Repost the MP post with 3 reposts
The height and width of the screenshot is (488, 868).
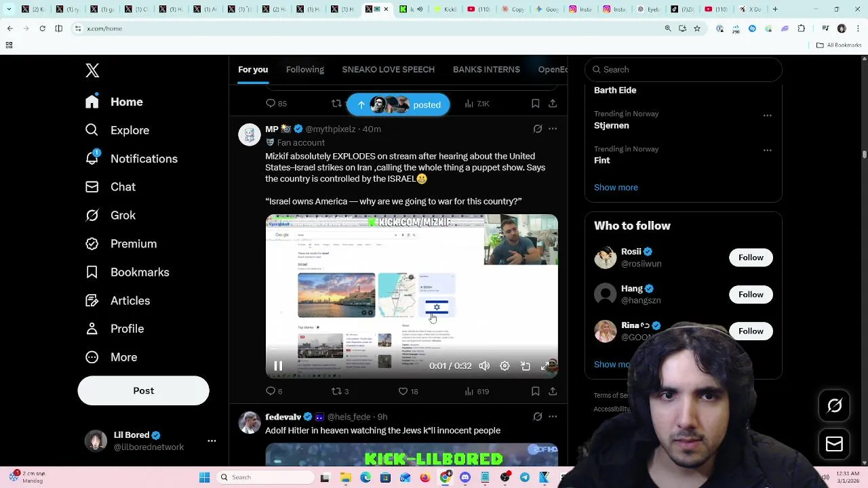(340, 391)
